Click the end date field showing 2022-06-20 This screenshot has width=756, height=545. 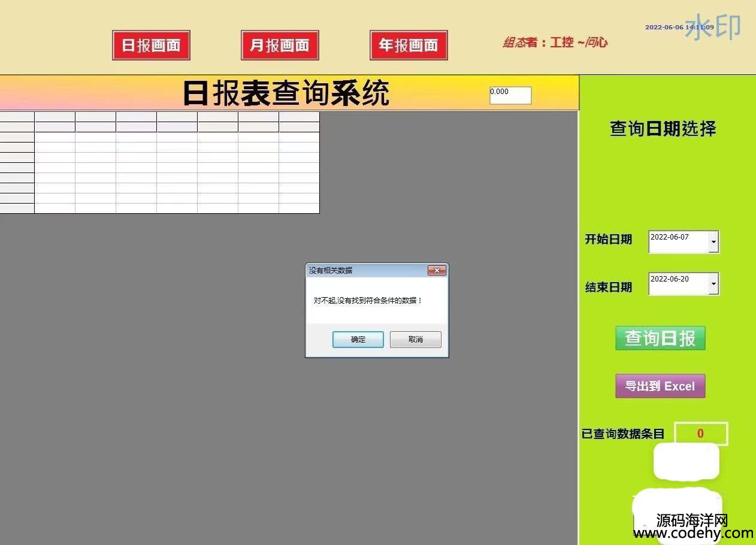click(x=678, y=284)
